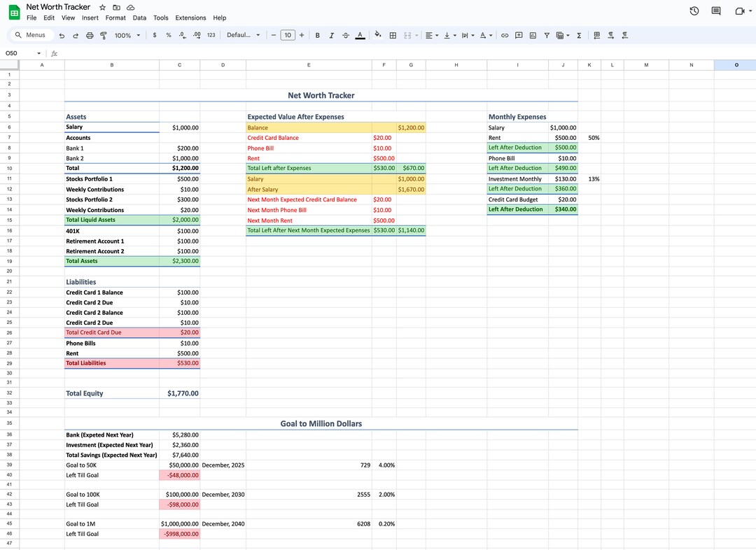This screenshot has height=550, width=756.
Task: Format as currency
Action: pos(154,35)
